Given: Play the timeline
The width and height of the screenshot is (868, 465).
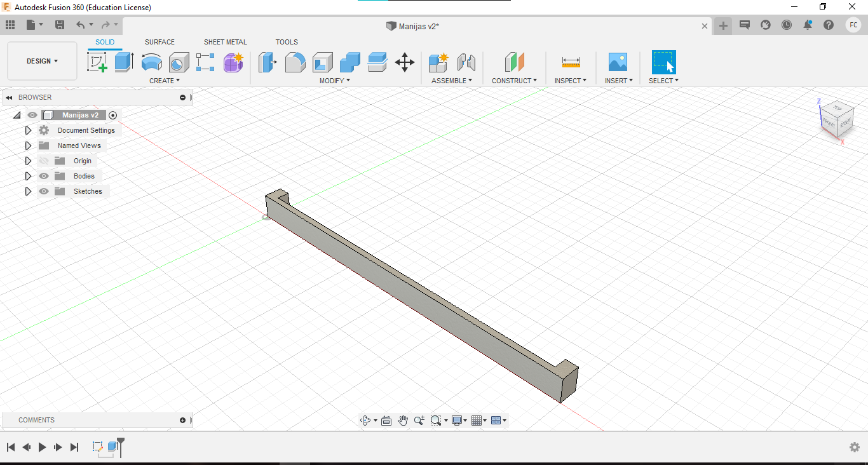Looking at the screenshot, I should click(42, 447).
